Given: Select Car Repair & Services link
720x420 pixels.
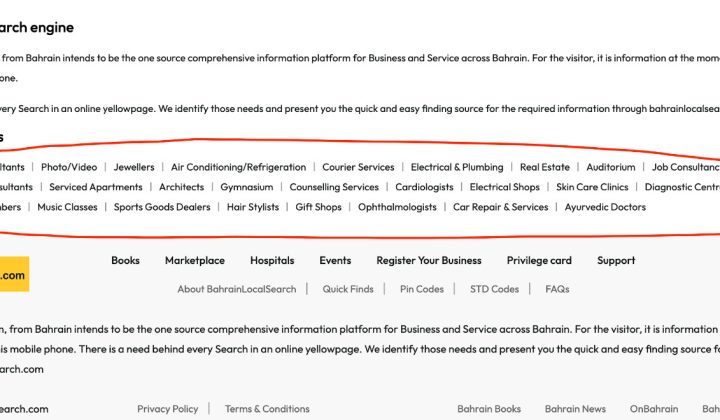Looking at the screenshot, I should tap(500, 207).
